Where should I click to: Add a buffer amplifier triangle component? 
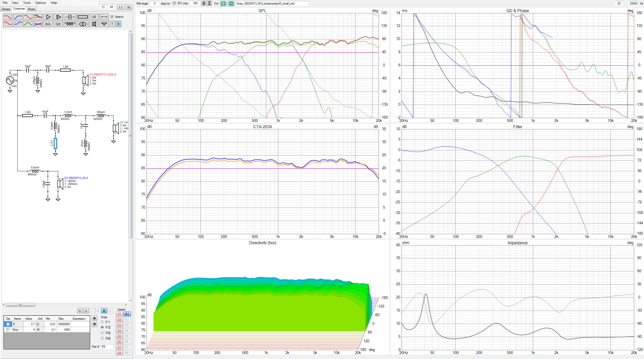(48, 17)
